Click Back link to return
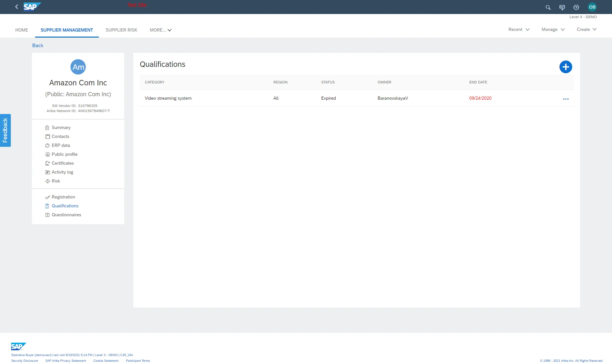This screenshot has width=612, height=364. (38, 45)
